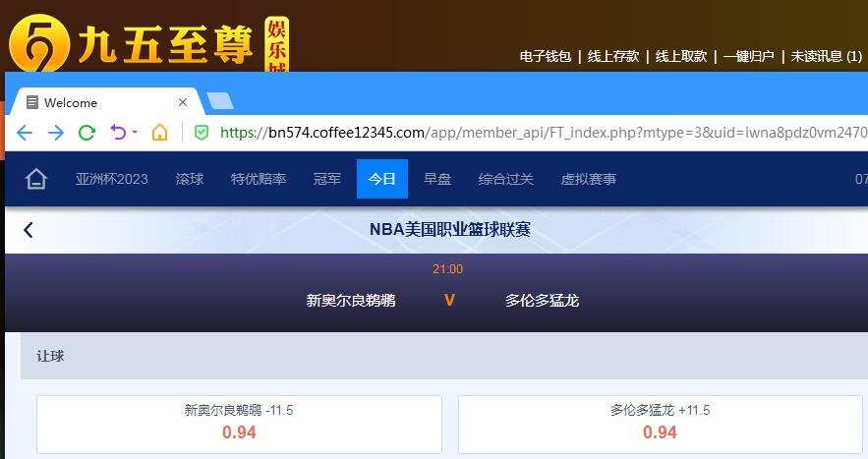Close the Welcome tab
The width and height of the screenshot is (868, 459).
click(183, 102)
